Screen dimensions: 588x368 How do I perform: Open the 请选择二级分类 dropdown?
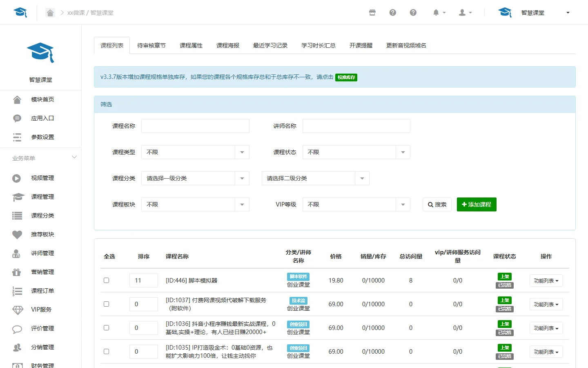(x=315, y=178)
